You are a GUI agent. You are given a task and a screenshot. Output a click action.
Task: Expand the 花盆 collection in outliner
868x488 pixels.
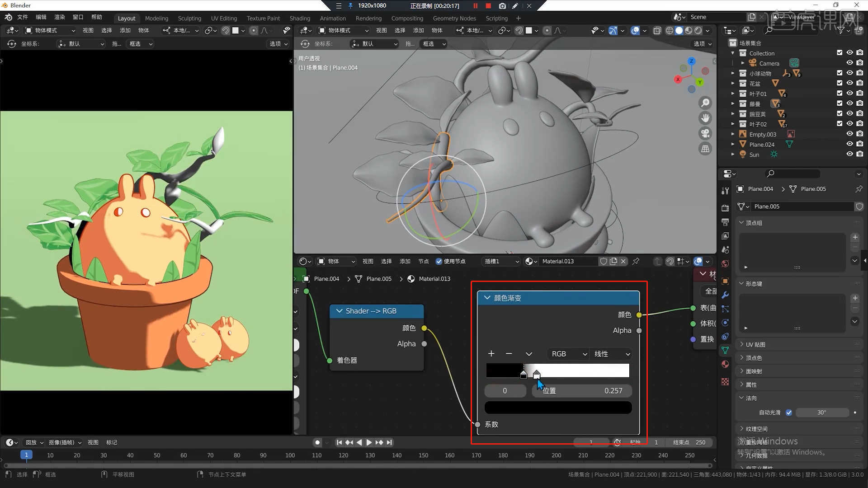coord(732,84)
